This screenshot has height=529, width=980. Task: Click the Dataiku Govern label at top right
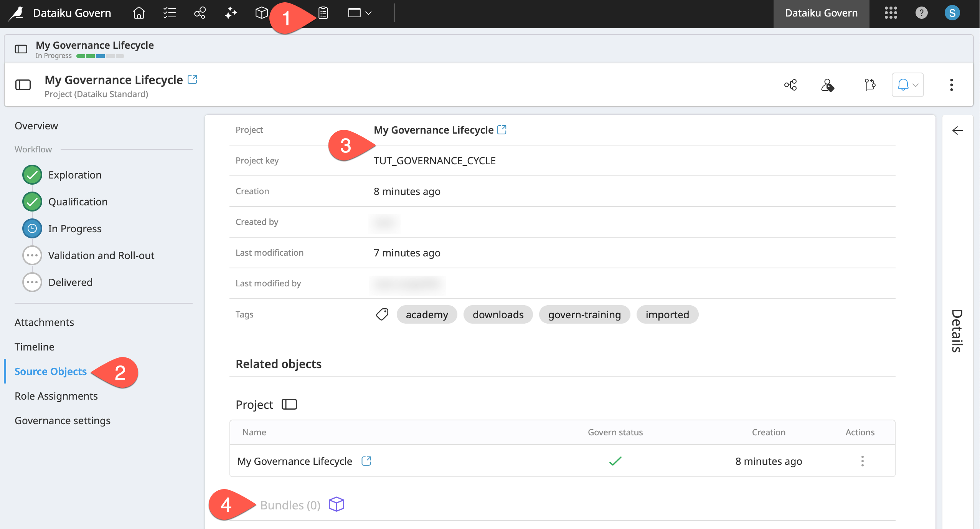pos(821,13)
